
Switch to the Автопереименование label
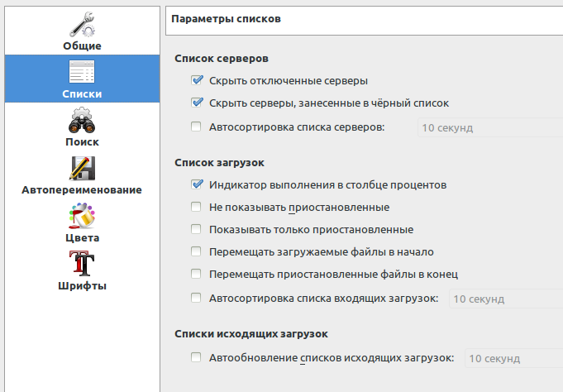click(x=82, y=189)
